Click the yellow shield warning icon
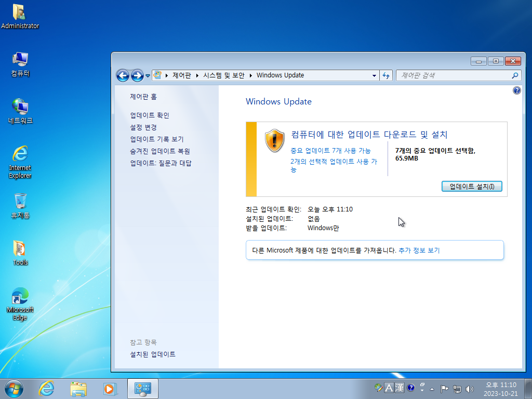Screen dimensions: 532x399 tap(274, 140)
